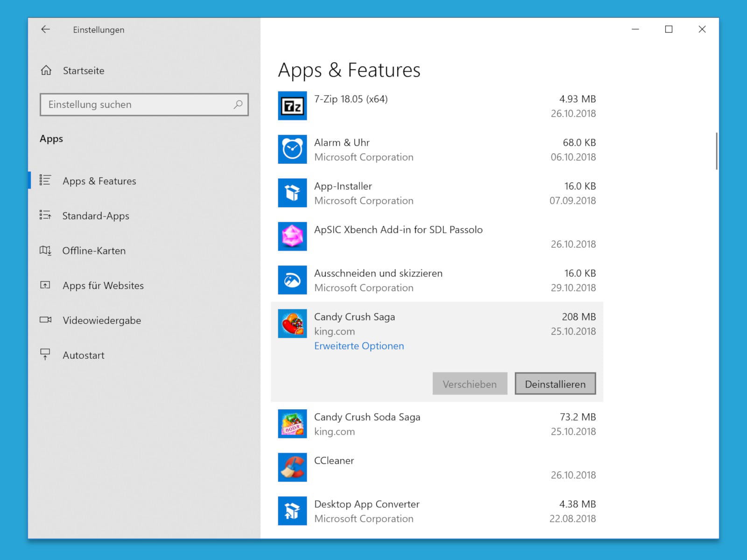
Task: Click the Offline-Karten map icon
Action: [45, 251]
